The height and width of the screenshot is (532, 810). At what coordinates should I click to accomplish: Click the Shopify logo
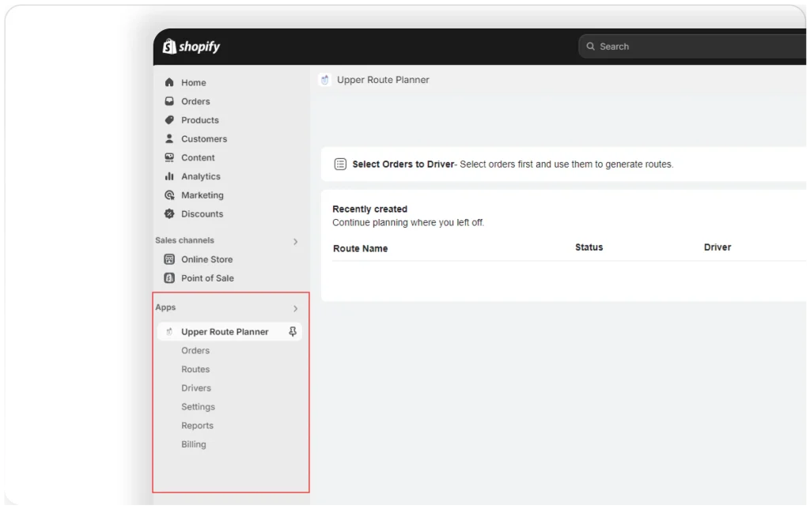pos(191,47)
